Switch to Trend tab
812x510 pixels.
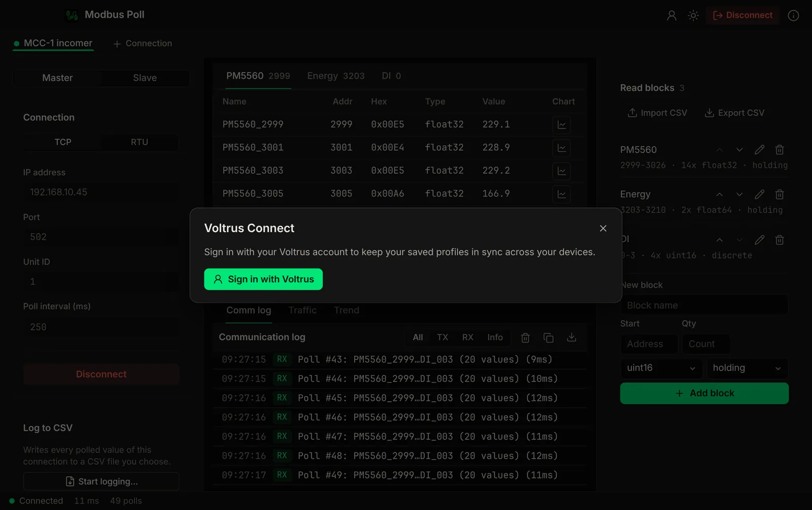click(347, 310)
